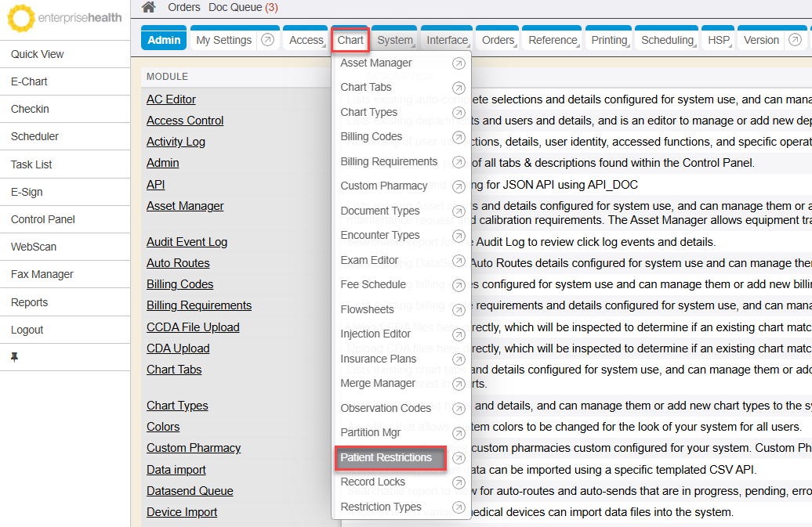Open the Audit Event Log module link
This screenshot has height=527, width=812.
187,242
